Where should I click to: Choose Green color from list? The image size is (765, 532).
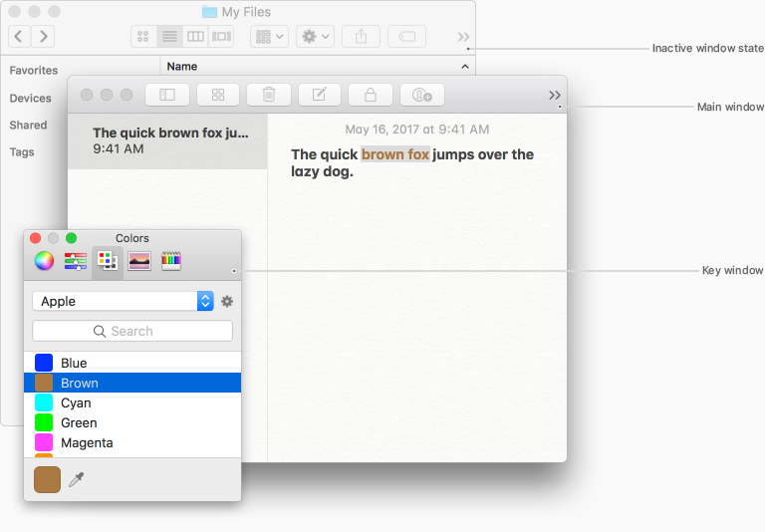click(132, 422)
